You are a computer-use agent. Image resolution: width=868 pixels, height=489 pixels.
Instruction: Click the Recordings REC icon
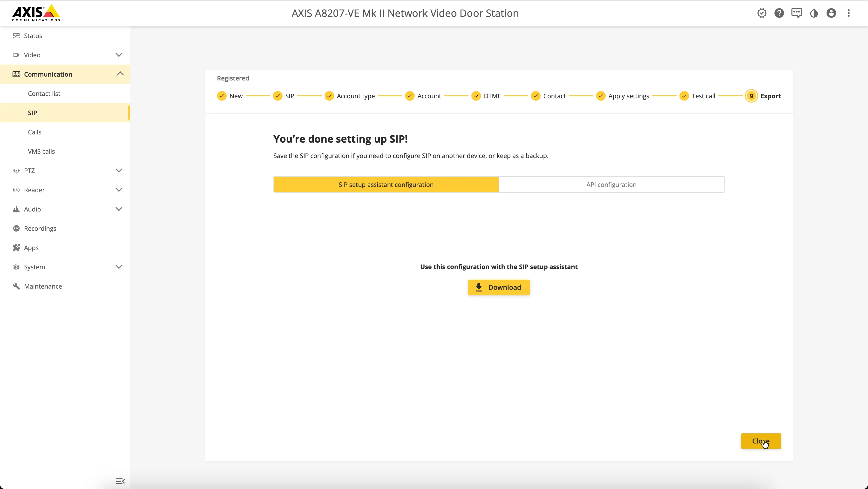tap(16, 229)
